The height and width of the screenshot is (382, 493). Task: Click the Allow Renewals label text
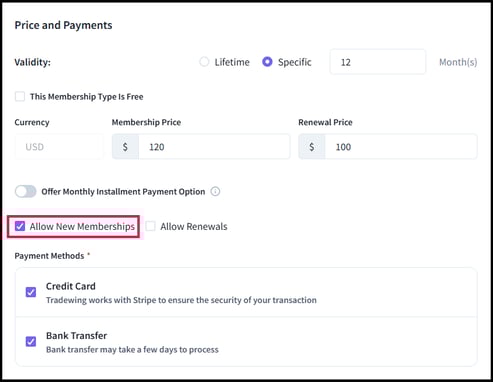point(194,227)
